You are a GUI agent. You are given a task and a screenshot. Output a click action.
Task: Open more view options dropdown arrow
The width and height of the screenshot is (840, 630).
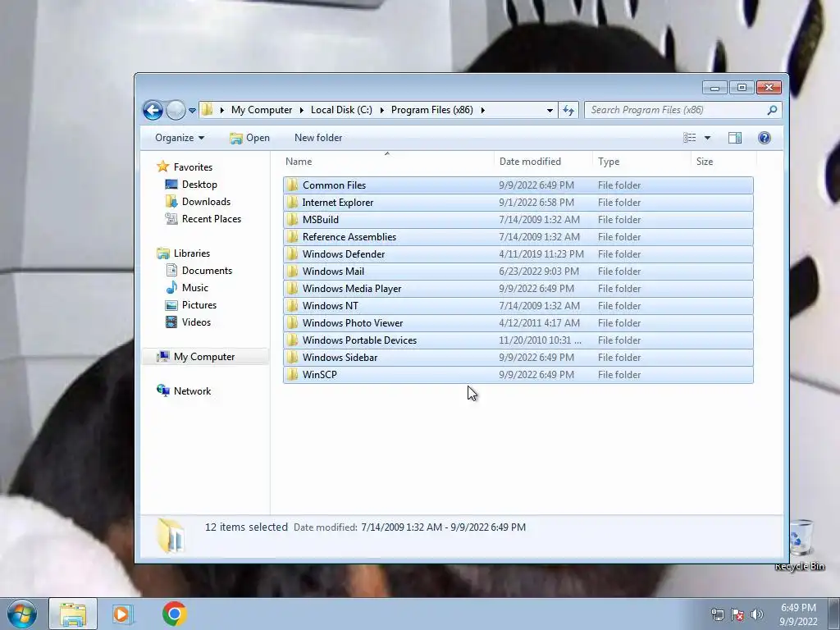(x=707, y=138)
